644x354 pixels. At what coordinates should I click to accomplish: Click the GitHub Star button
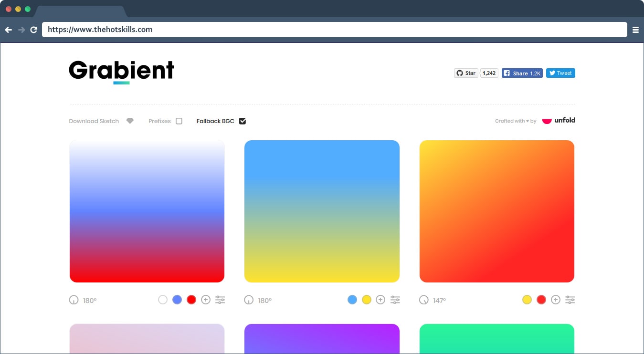(466, 73)
